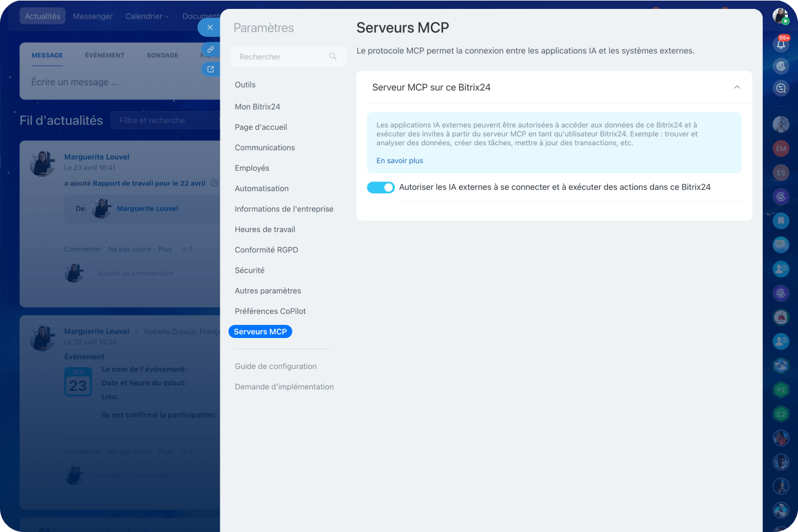Open Communications settings section
This screenshot has width=798, height=532.
(265, 148)
